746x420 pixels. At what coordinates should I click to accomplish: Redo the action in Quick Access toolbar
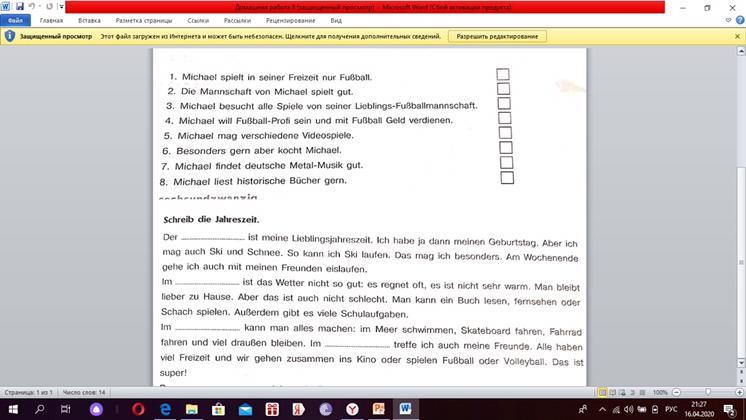(x=49, y=7)
